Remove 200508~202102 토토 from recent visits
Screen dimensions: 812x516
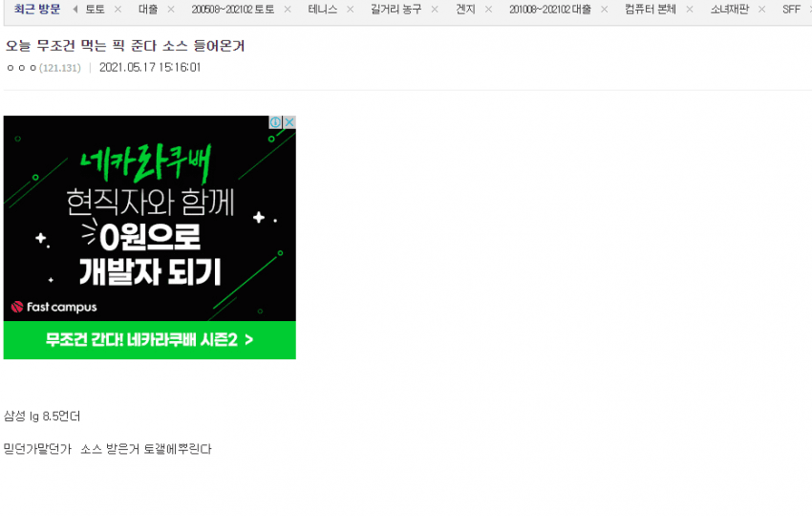click(288, 10)
